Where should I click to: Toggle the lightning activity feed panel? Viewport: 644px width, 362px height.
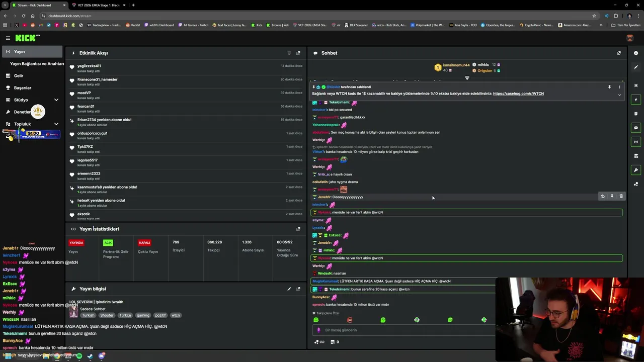(636, 100)
